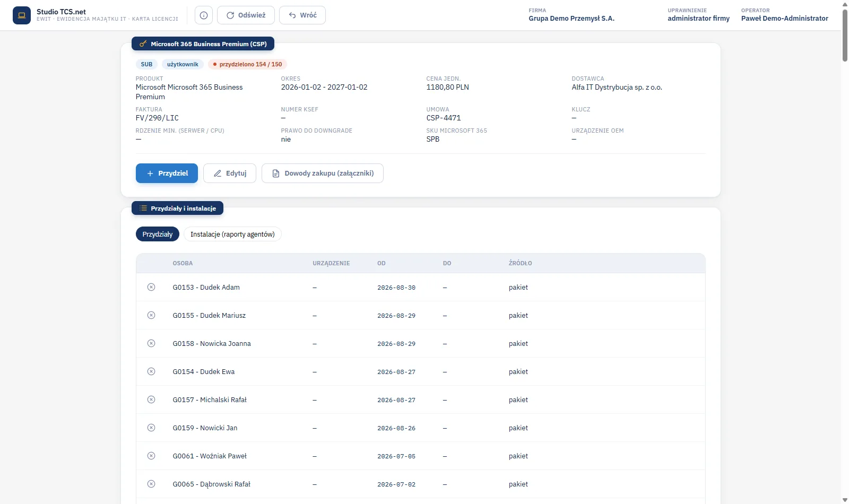Remove assignment for G0159 - Nowicki Jan
The image size is (849, 504).
click(151, 428)
